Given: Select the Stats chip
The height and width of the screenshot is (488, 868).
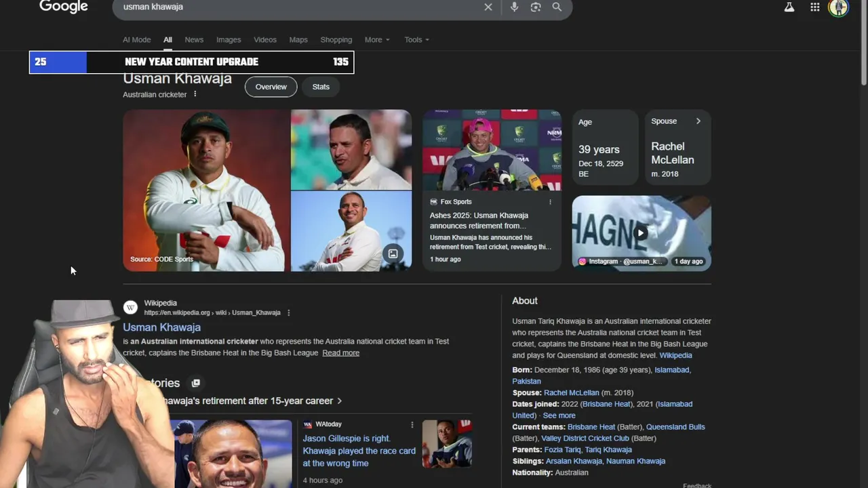Looking at the screenshot, I should click(321, 87).
